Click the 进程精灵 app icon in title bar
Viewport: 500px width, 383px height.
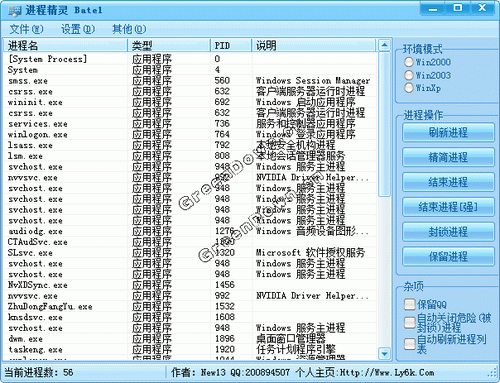click(15, 11)
